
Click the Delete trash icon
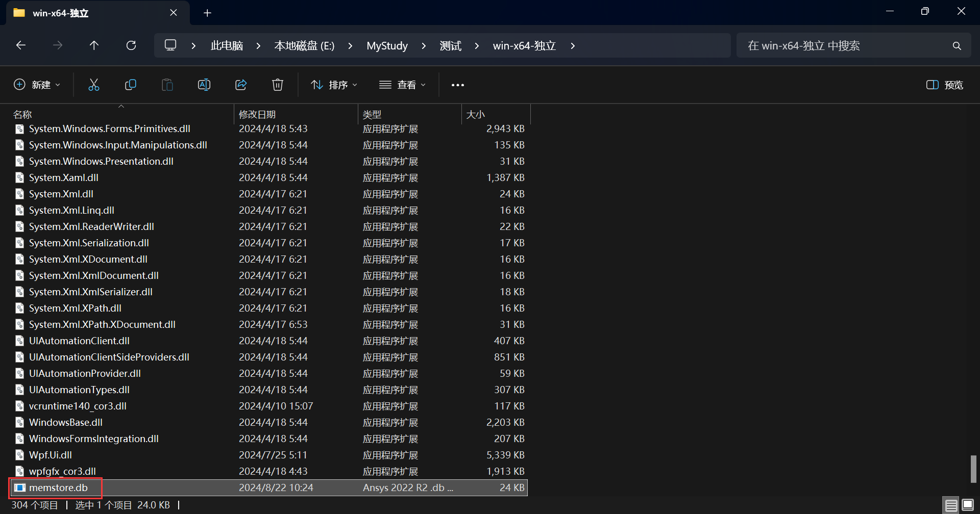[x=278, y=85]
